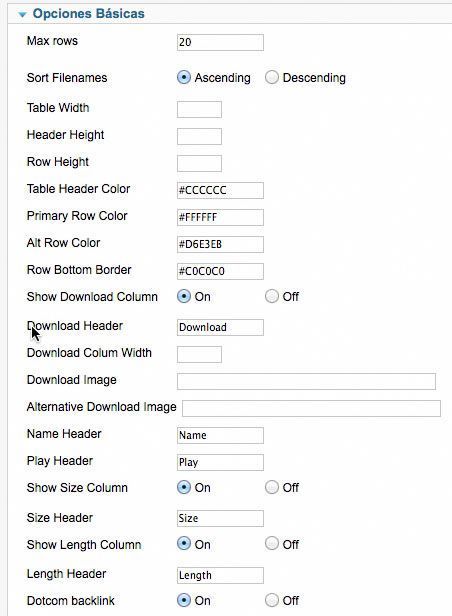Select On for Dotcom backlink
Viewport: 452px width, 616px height.
click(x=184, y=600)
